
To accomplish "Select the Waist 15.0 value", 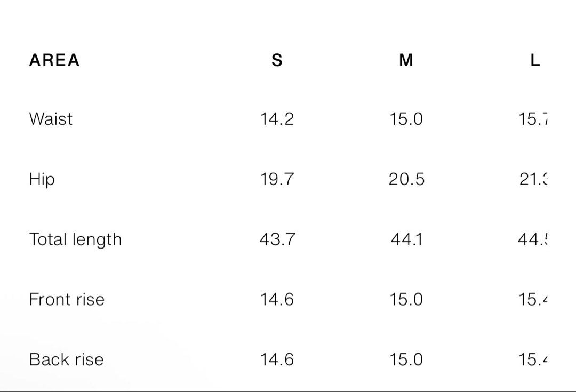I will coord(406,119).
